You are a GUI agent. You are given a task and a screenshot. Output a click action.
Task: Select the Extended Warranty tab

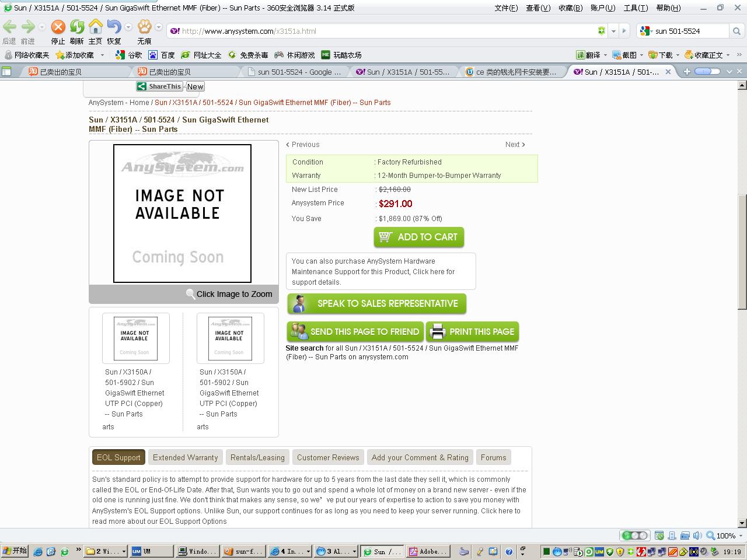(x=185, y=457)
